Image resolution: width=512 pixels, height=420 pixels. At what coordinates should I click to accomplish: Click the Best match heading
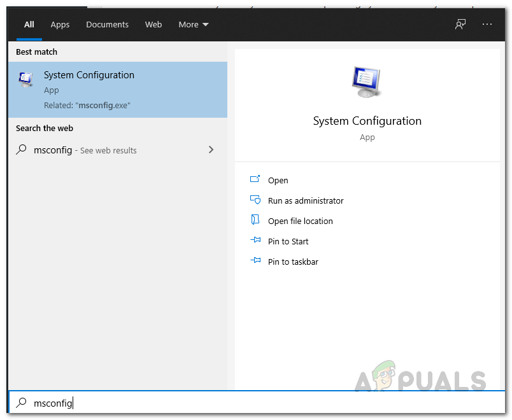click(36, 52)
